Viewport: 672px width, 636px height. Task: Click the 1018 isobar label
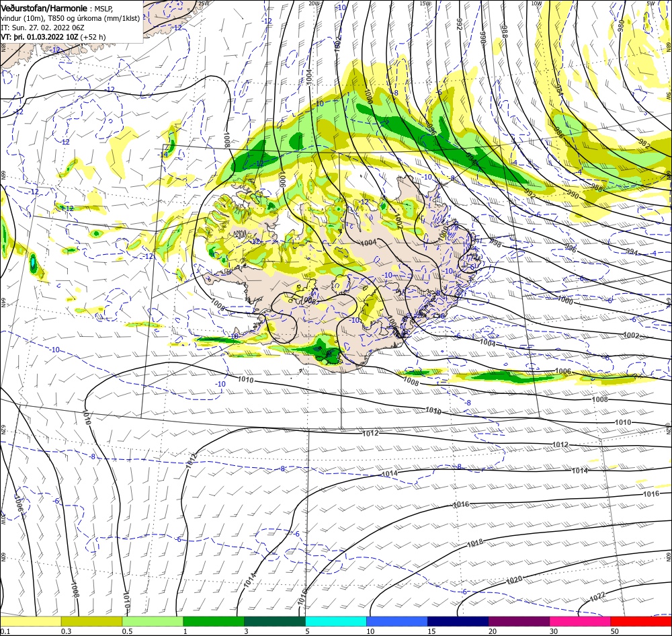click(x=475, y=543)
